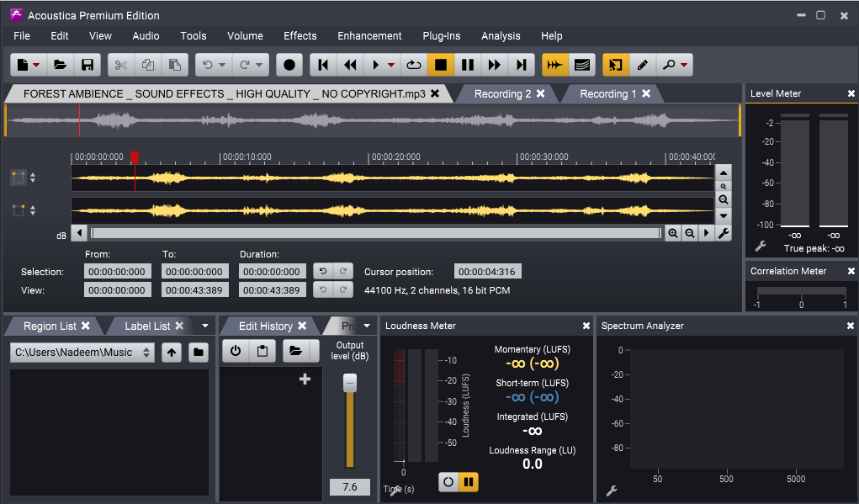The width and height of the screenshot is (859, 504).
Task: Open the Redo history dropdown arrow
Action: tap(258, 65)
